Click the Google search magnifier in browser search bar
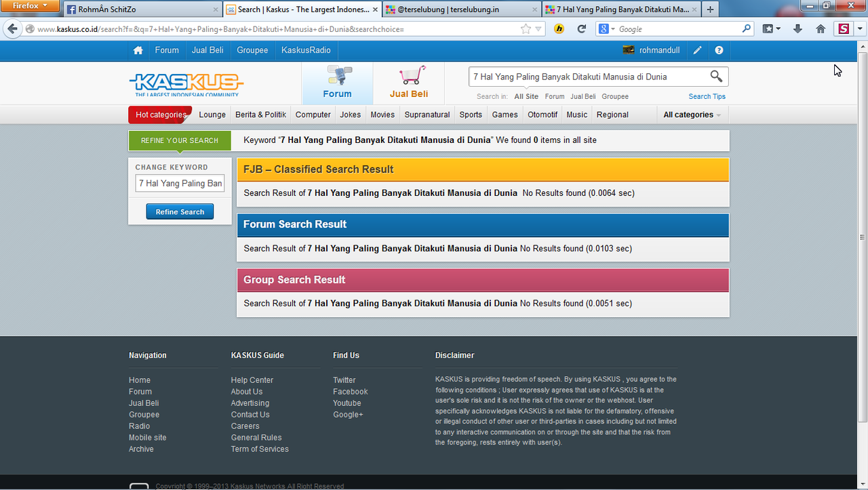The width and height of the screenshot is (868, 490). 747,29
